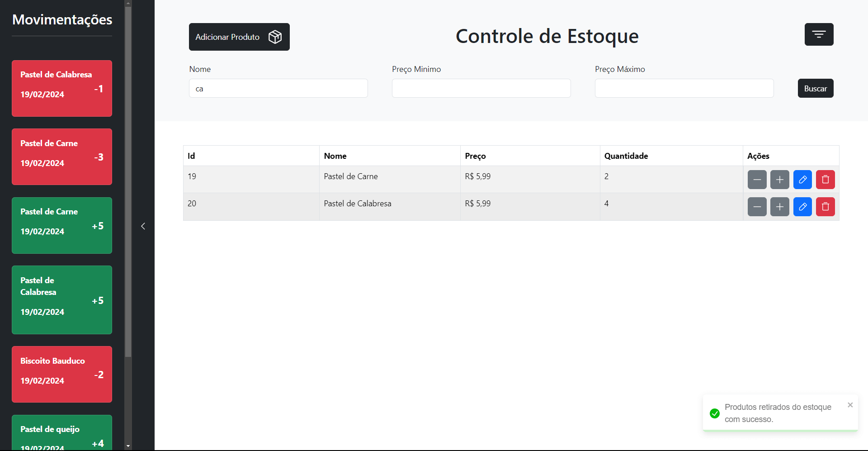Toggle the filter icon button
The height and width of the screenshot is (451, 868).
[819, 34]
